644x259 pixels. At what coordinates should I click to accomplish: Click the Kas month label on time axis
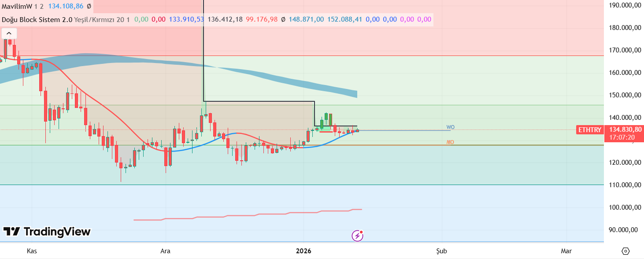32,251
